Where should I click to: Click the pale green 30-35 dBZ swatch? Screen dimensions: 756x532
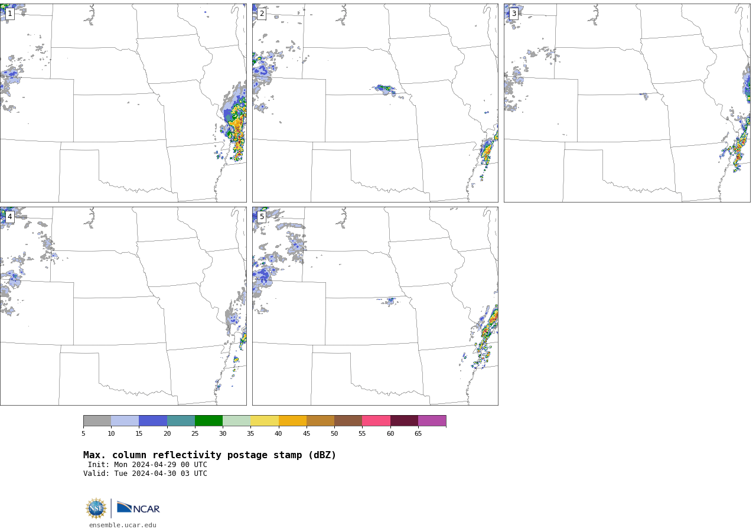pos(237,421)
